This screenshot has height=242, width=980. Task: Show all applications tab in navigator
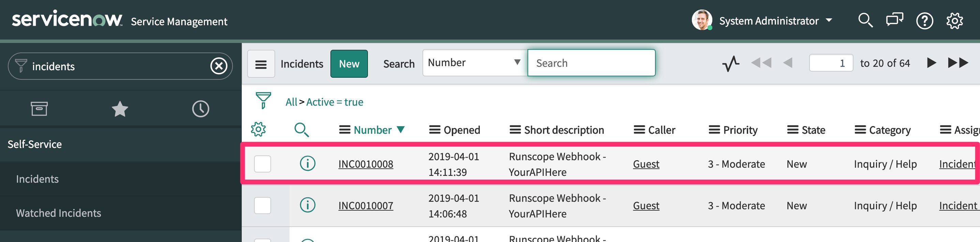click(x=39, y=109)
